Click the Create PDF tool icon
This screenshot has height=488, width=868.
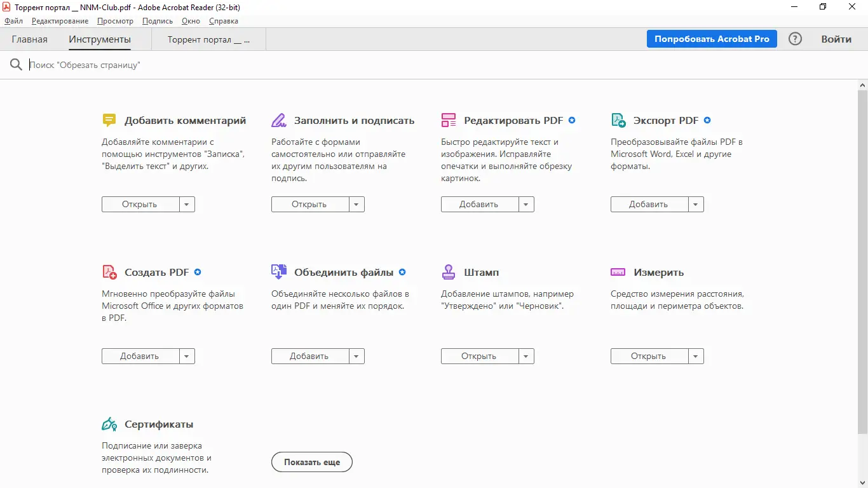109,272
